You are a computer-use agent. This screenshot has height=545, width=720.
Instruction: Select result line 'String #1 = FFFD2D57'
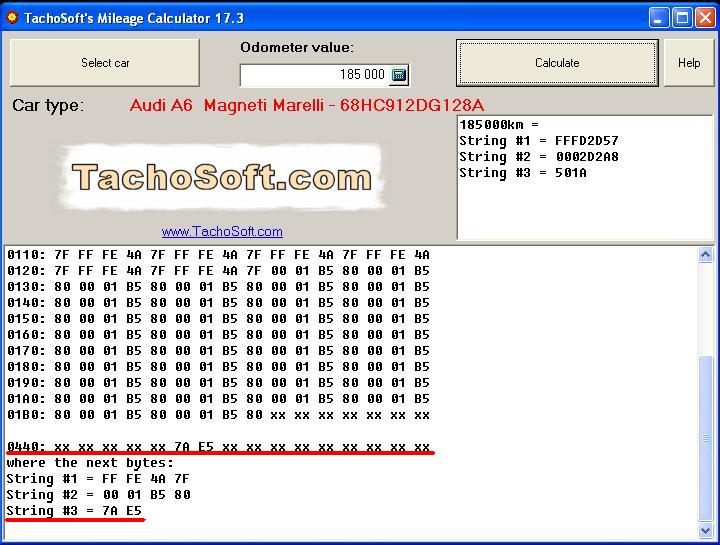click(539, 140)
